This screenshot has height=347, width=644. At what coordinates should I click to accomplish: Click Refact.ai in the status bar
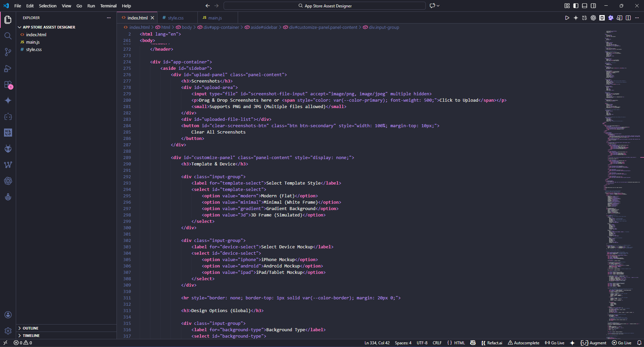(492, 343)
